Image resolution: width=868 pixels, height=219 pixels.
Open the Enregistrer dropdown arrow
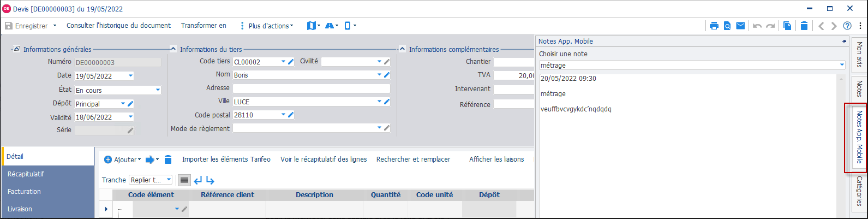55,26
